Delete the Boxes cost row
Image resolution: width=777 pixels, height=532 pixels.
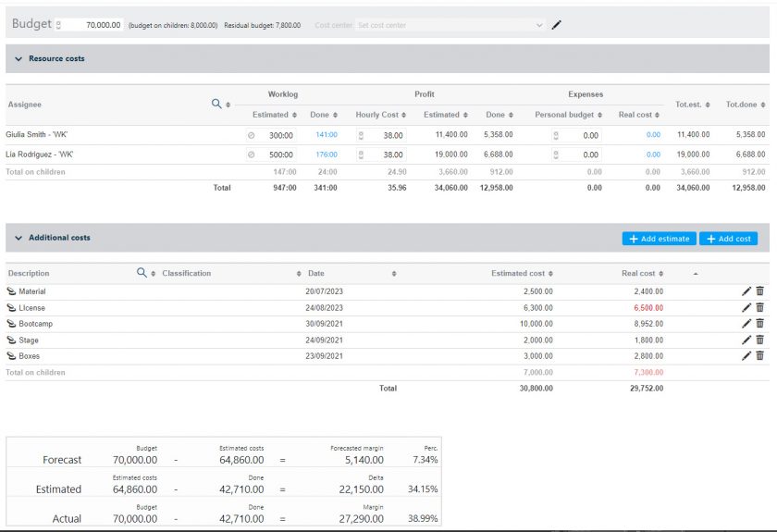tap(760, 355)
